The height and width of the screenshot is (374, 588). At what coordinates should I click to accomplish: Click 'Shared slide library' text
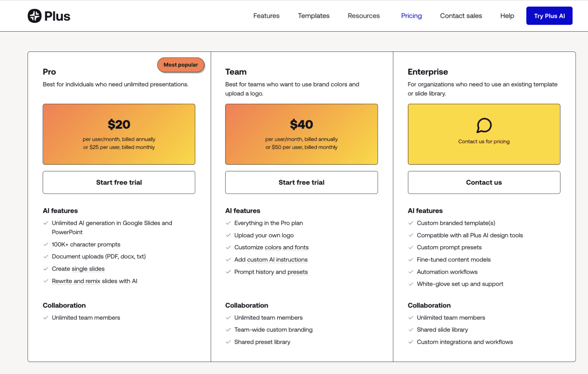pos(443,330)
